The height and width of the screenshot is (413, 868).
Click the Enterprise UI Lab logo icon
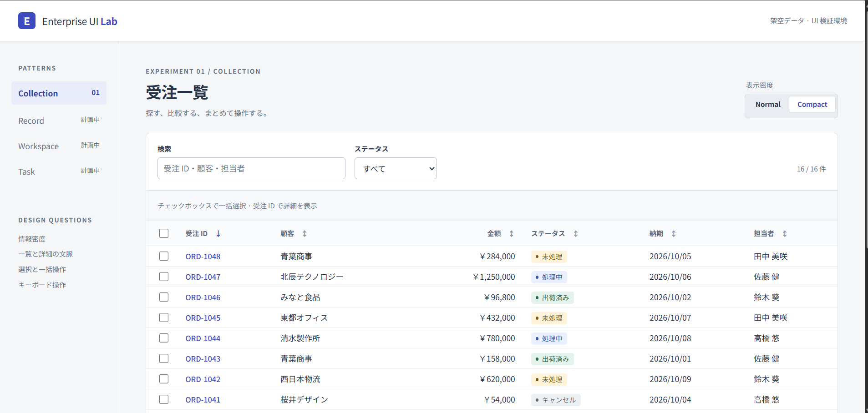27,20
